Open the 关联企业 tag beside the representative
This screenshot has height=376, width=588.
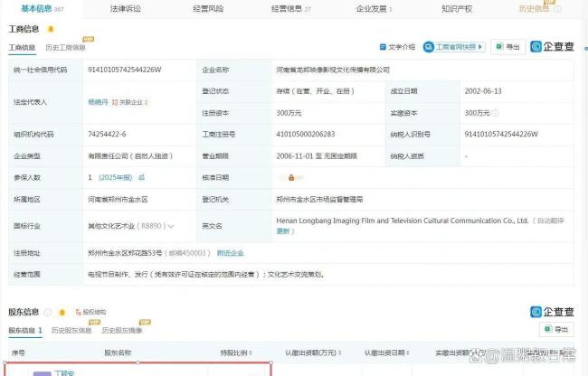tap(129, 102)
